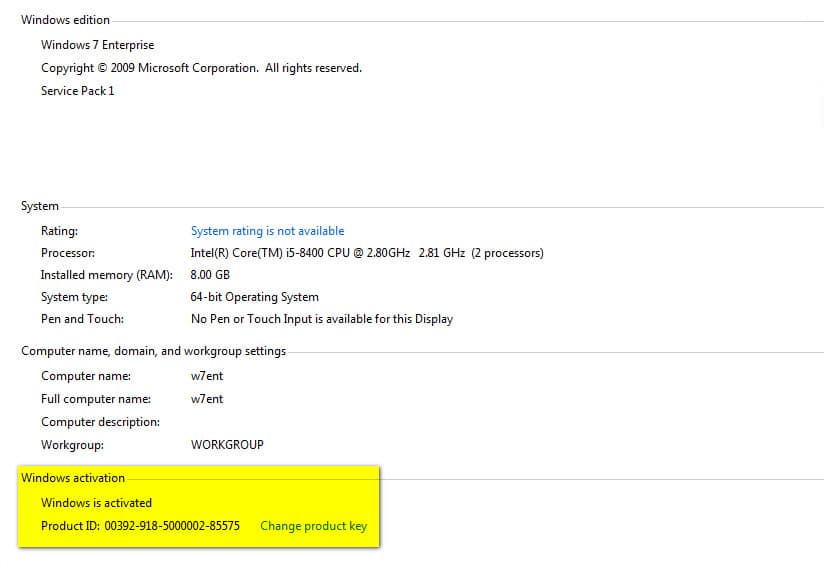Select the processor value 'Intel(R) Core(TM) i5-8400'
This screenshot has height=568, width=824.
pyautogui.click(x=367, y=253)
